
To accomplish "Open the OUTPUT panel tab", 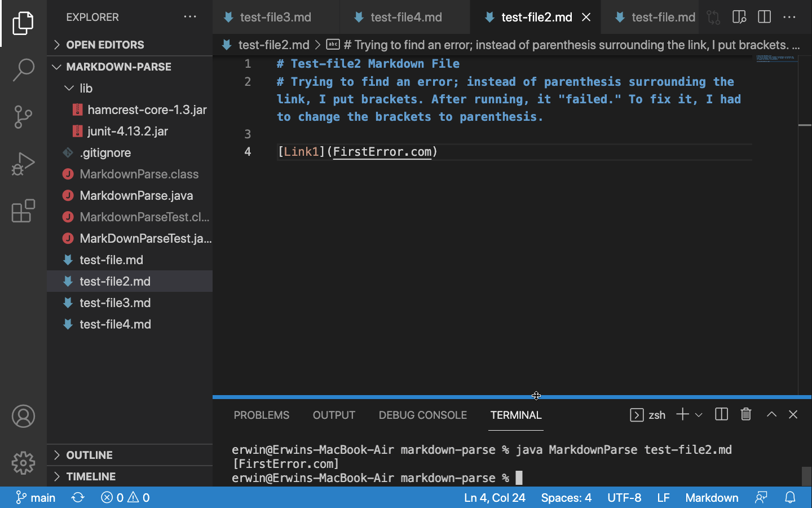I will pyautogui.click(x=334, y=415).
